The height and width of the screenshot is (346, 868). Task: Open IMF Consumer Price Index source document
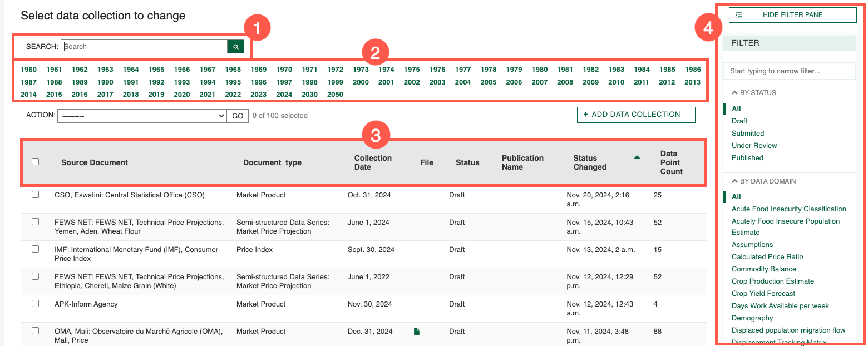point(136,254)
